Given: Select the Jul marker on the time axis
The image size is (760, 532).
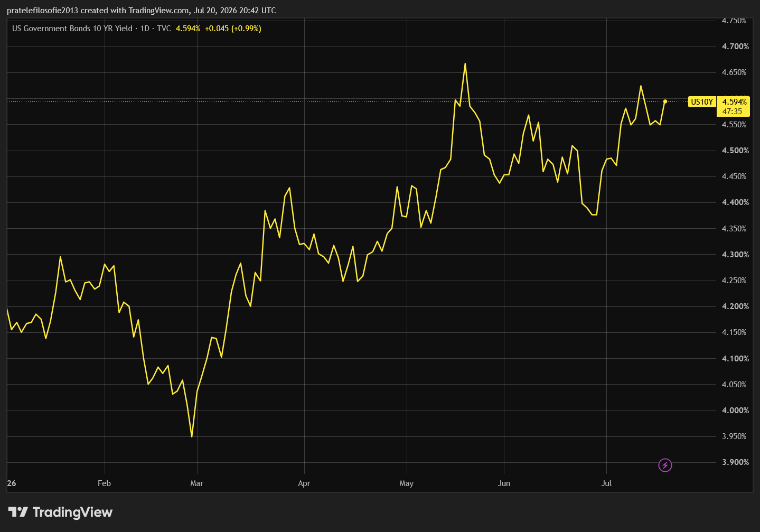Looking at the screenshot, I should point(606,483).
